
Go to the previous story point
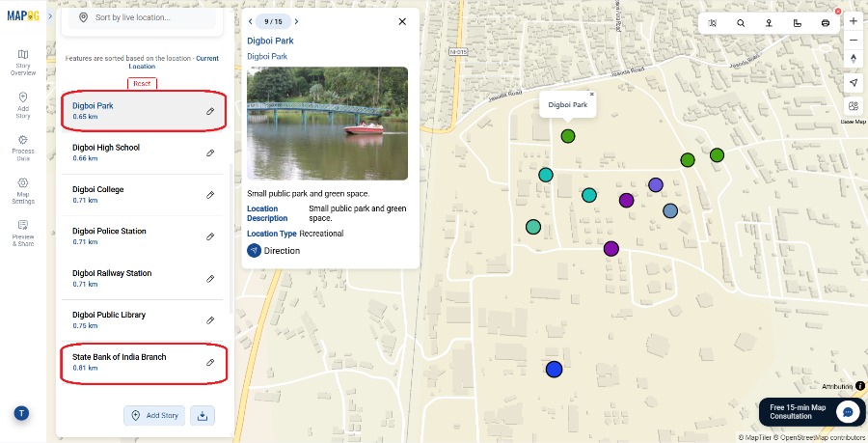pyautogui.click(x=251, y=21)
